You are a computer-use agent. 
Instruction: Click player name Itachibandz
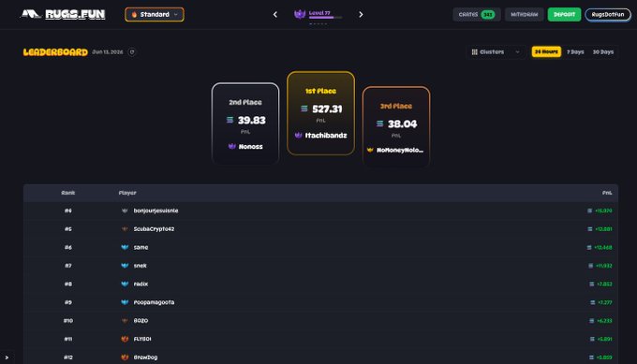tap(326, 136)
